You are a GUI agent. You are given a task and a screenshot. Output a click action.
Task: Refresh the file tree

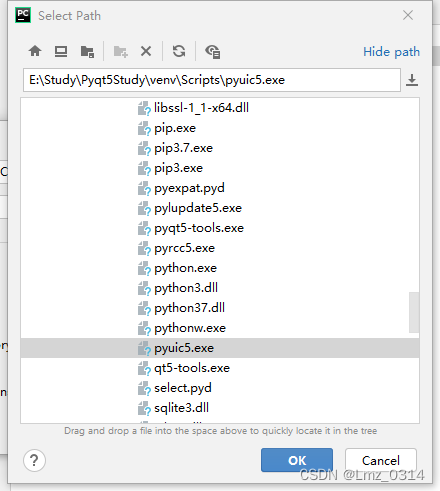point(179,51)
